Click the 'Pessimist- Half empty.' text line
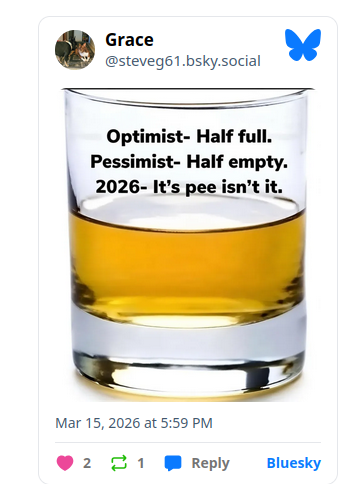 tap(189, 162)
